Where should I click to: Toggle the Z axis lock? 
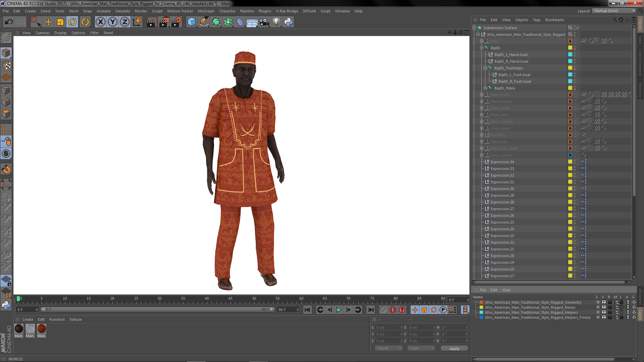[x=125, y=22]
